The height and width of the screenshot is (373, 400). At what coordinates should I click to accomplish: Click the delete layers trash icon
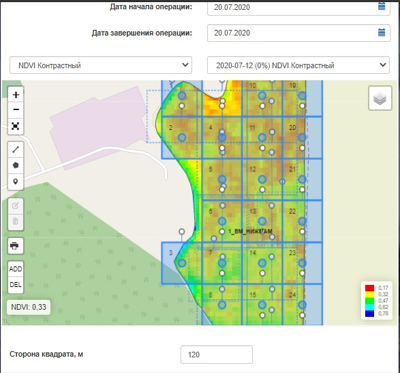click(x=15, y=222)
